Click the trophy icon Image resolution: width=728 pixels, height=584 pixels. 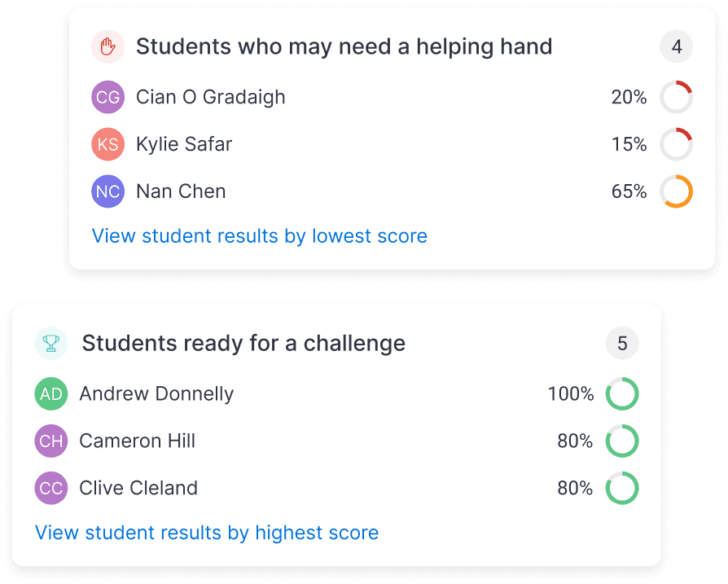[51, 343]
